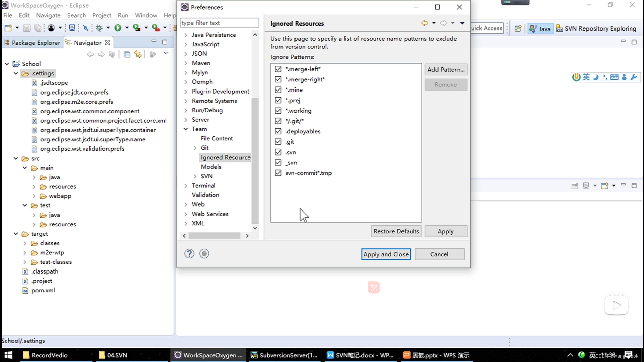Toggle the .svn ignore pattern
Viewport: 644px width, 362px height.
pos(278,152)
